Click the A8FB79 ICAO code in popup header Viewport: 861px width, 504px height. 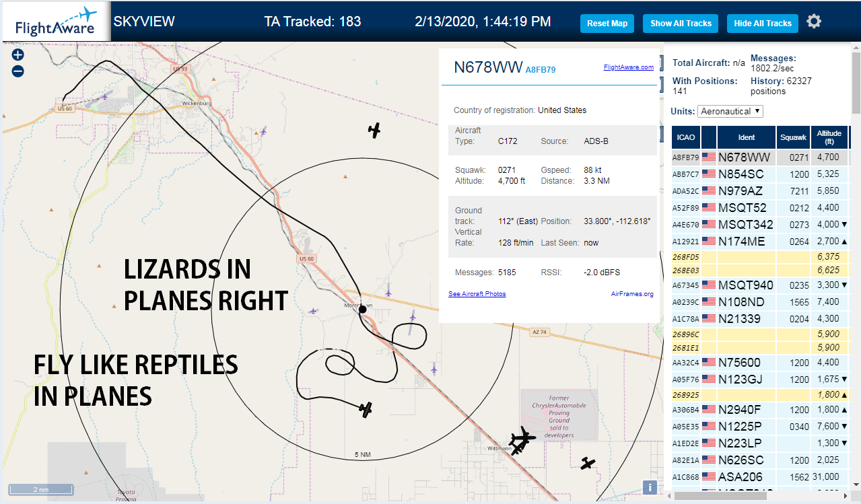click(541, 69)
